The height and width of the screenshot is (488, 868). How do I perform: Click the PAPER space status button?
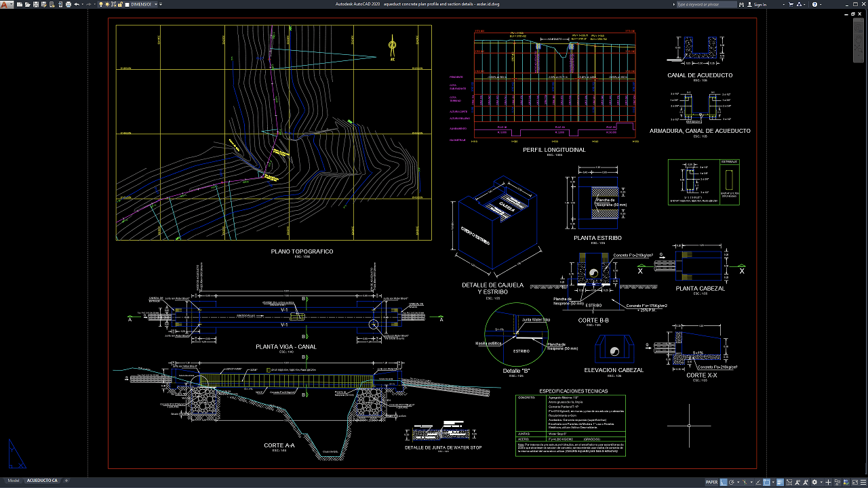coord(712,483)
